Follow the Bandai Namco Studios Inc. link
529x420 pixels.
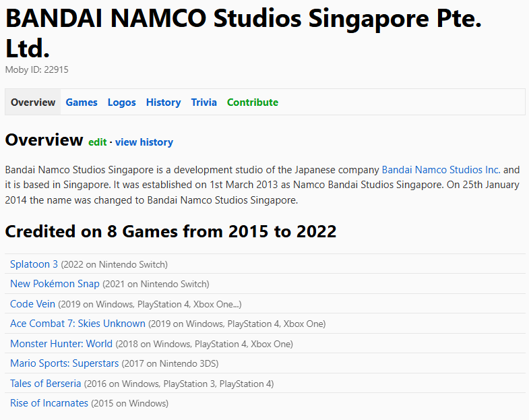[x=441, y=169]
